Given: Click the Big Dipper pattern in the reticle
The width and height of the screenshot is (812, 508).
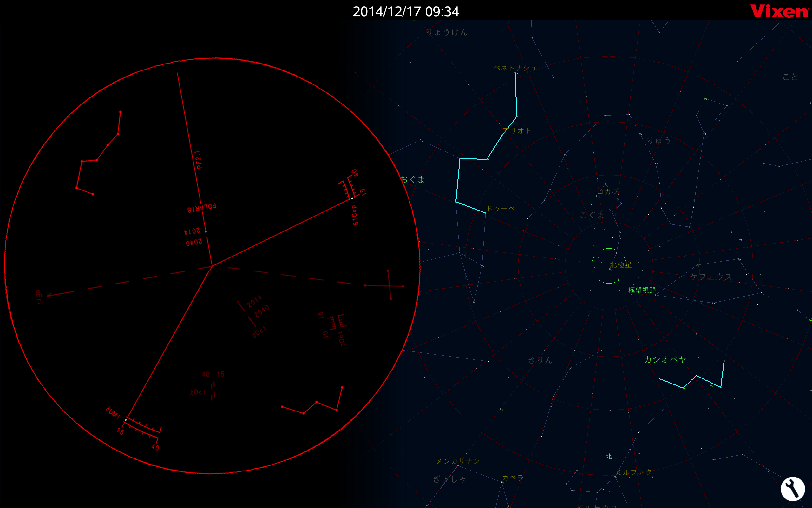Looking at the screenshot, I should pos(99,153).
